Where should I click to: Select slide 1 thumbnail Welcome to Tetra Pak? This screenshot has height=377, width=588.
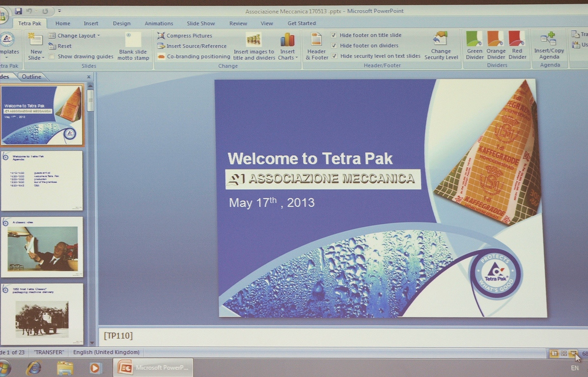(42, 115)
